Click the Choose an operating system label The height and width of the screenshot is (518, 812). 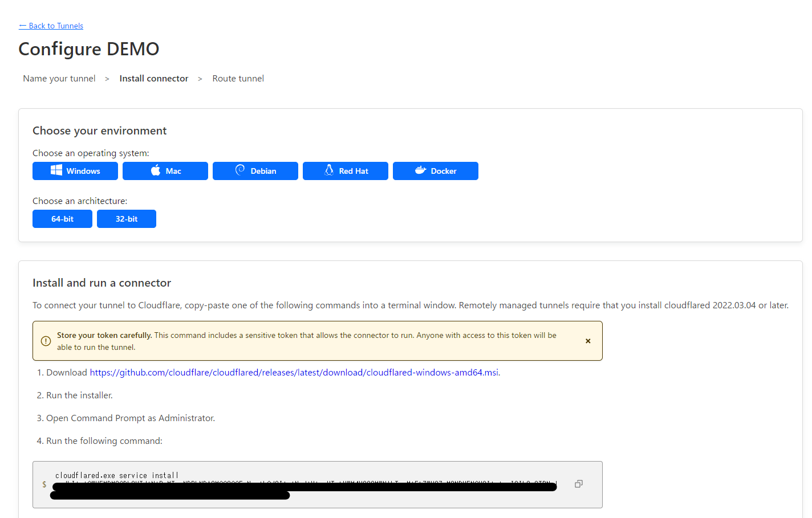[x=91, y=153]
